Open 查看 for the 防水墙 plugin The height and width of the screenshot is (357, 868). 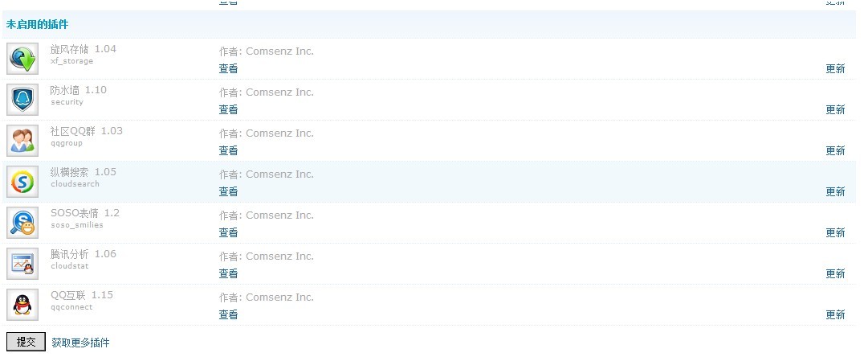pyautogui.click(x=228, y=110)
